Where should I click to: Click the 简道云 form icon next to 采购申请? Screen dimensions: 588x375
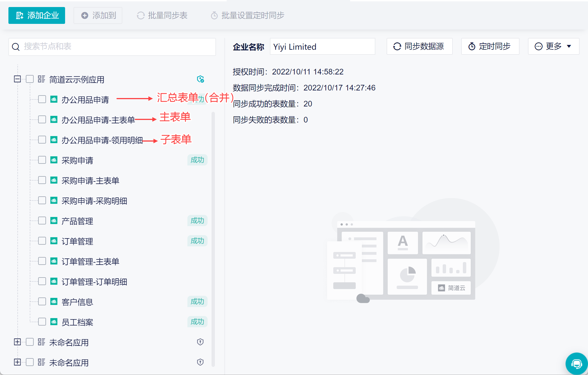(x=54, y=160)
